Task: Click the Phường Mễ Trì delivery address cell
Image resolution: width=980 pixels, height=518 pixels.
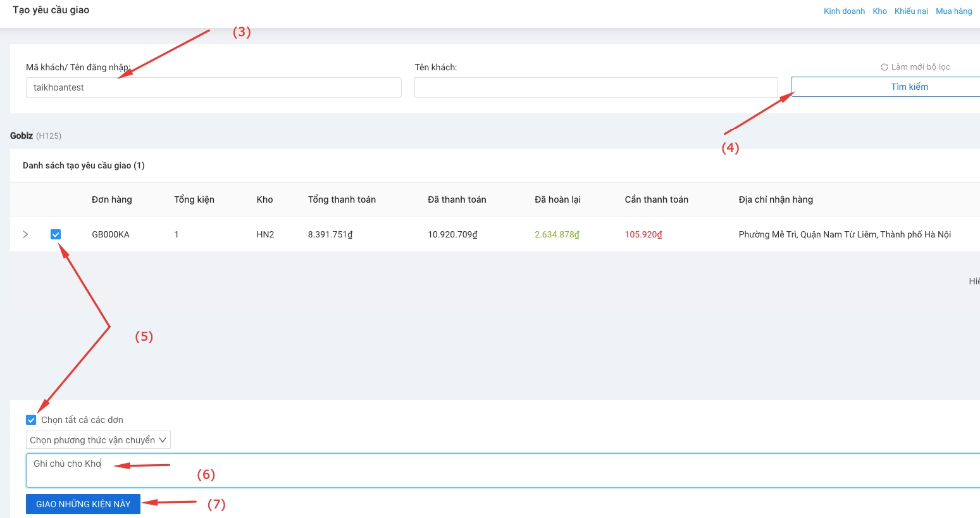Action: coord(845,234)
